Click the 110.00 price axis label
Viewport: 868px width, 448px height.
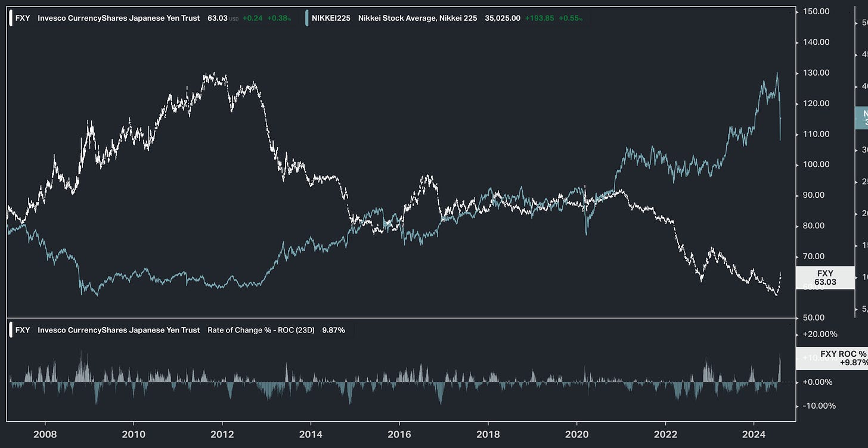pyautogui.click(x=816, y=134)
